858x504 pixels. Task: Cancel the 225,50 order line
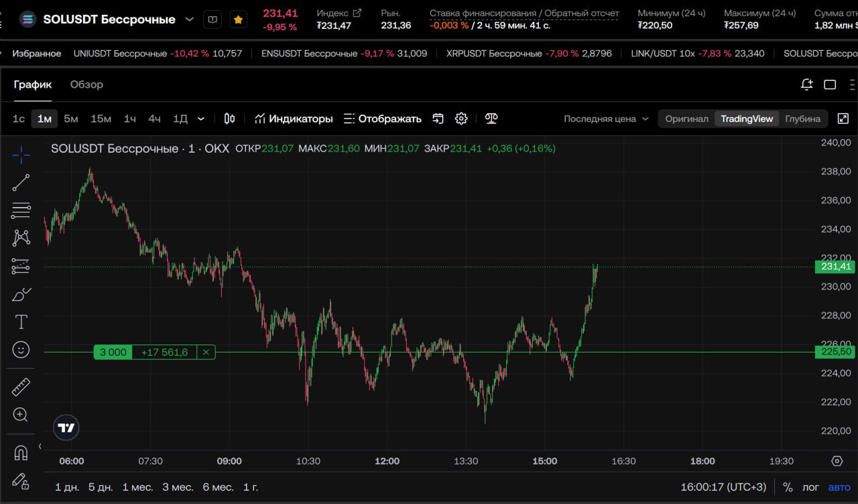206,353
